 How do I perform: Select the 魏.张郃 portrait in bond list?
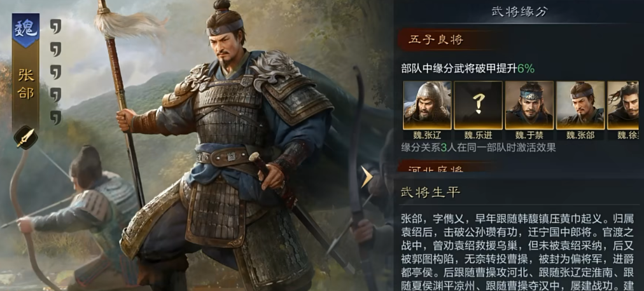tap(580, 105)
